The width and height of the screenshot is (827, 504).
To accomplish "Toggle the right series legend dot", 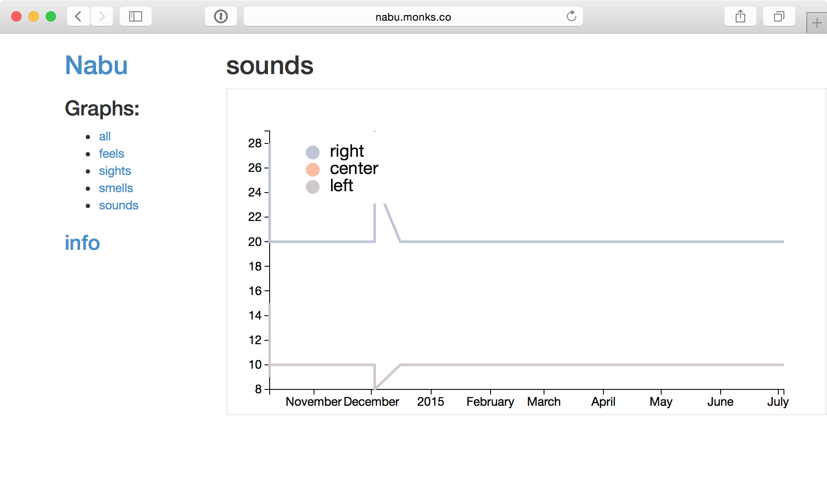I will (313, 152).
